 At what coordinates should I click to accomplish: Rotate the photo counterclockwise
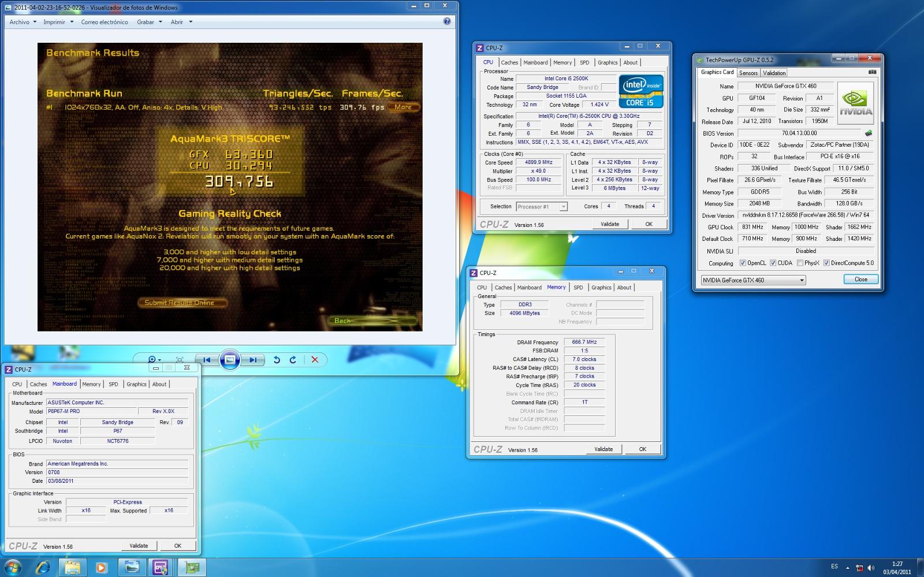coord(277,360)
